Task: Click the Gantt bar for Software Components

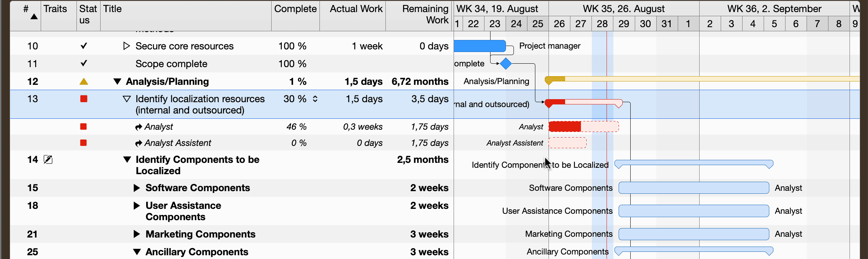Action: 693,188
